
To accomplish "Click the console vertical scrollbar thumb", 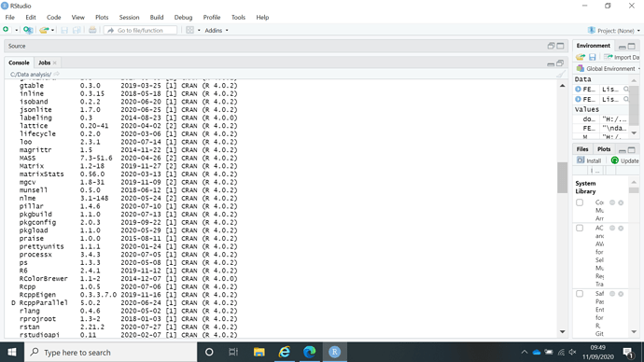I will click(x=562, y=177).
